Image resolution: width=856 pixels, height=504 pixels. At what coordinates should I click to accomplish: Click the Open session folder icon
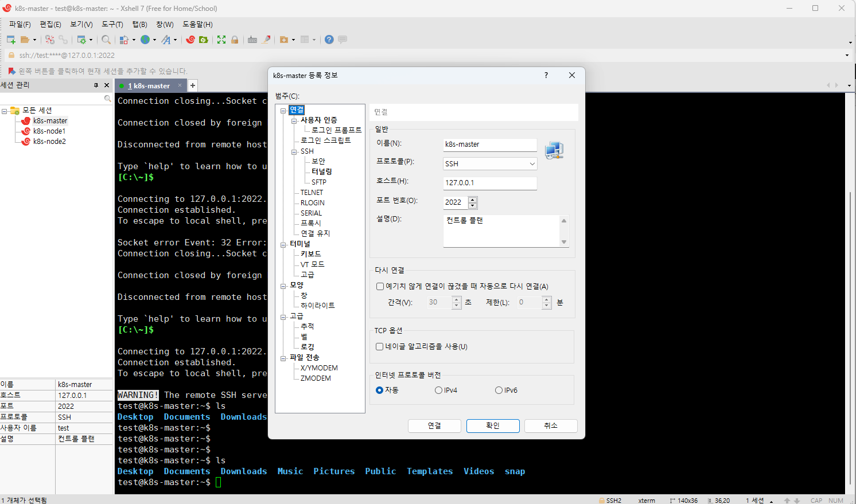click(25, 40)
